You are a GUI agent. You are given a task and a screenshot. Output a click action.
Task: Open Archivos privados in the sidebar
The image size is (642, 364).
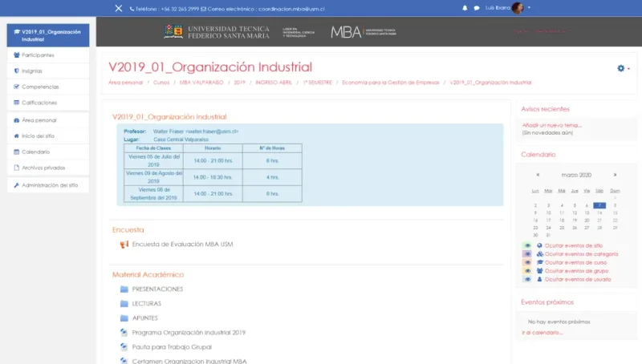pos(48,168)
